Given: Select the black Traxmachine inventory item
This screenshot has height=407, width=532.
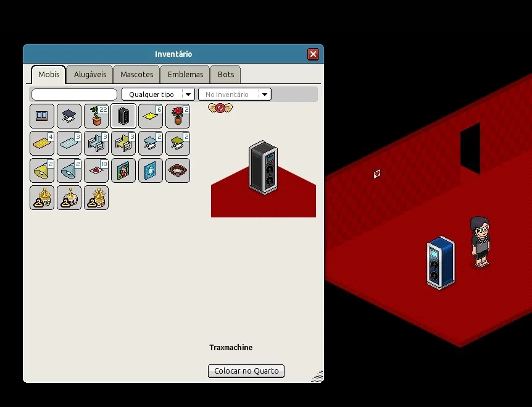Looking at the screenshot, I should [123, 116].
